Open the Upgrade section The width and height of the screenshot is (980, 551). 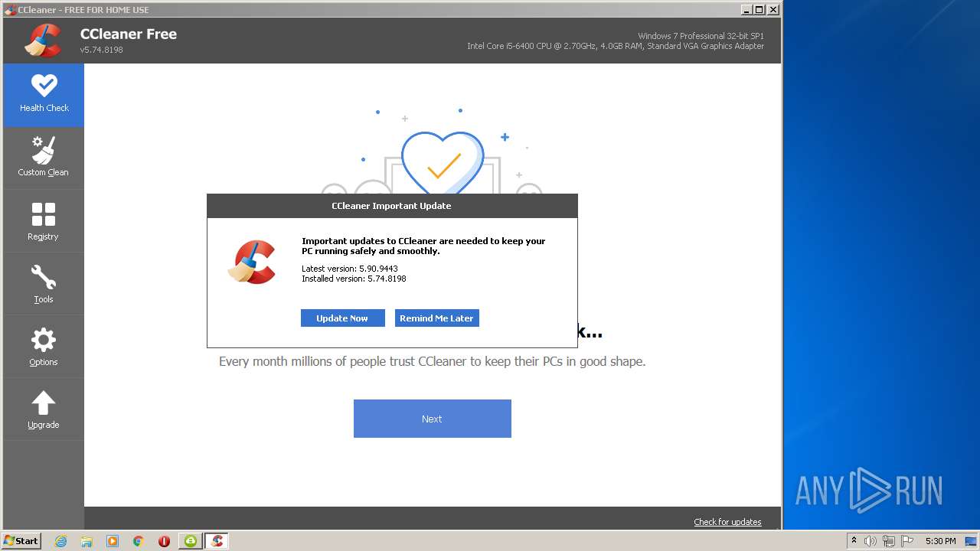(44, 409)
